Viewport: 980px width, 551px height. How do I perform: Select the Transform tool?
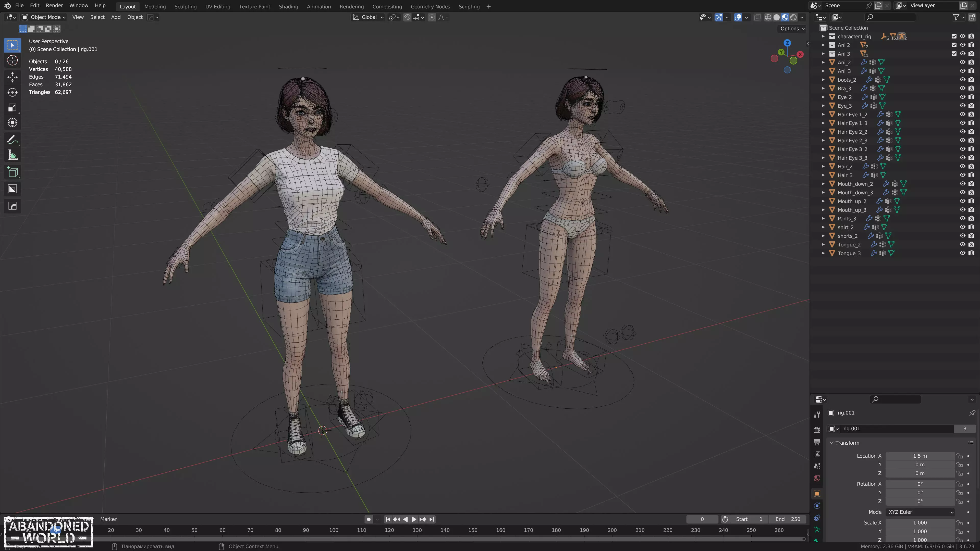pyautogui.click(x=13, y=123)
